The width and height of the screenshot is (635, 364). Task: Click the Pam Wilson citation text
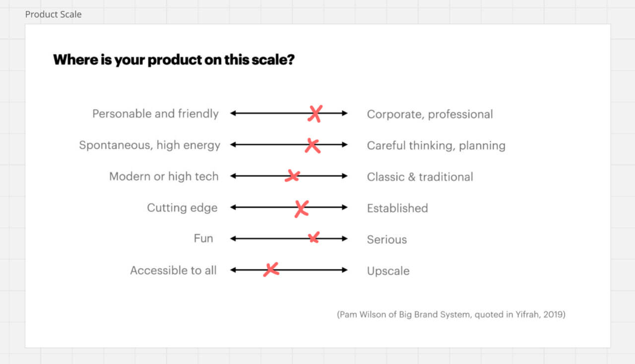point(451,314)
